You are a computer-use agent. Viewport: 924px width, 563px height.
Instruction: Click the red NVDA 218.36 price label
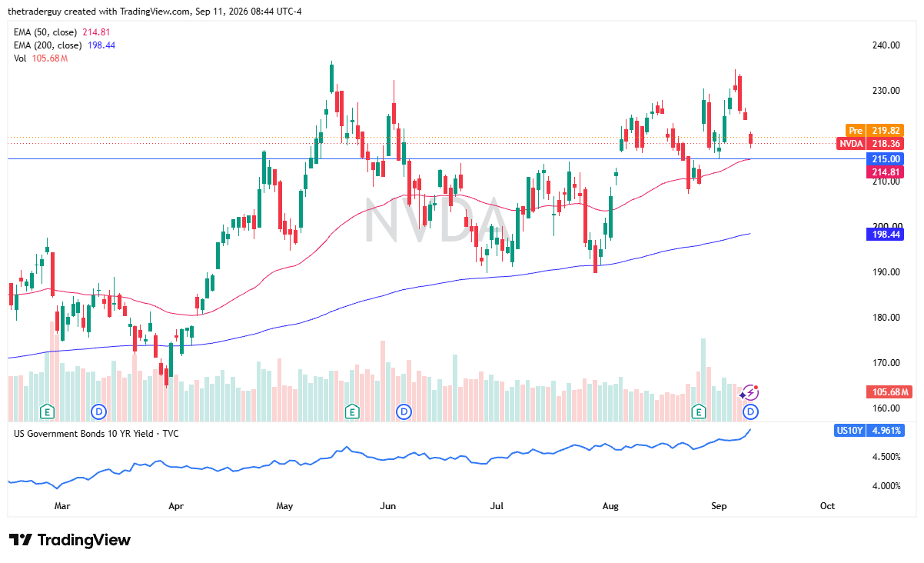(x=870, y=143)
